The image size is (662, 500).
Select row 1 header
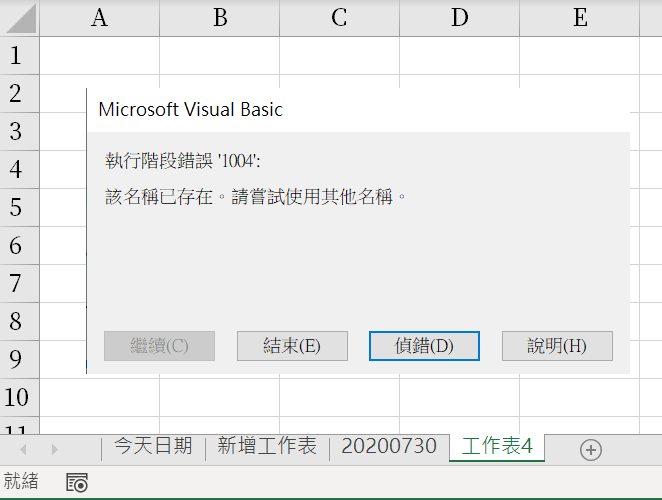tap(19, 56)
